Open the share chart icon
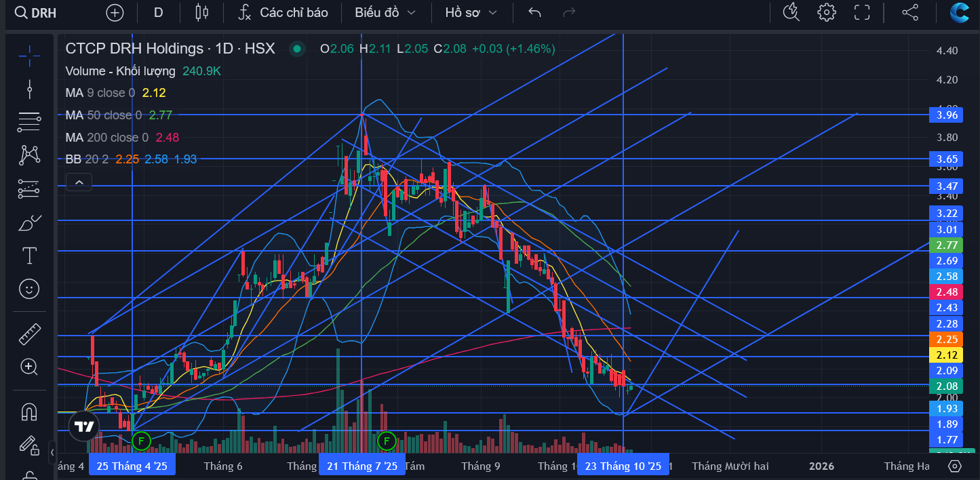The width and height of the screenshot is (980, 480). tap(909, 12)
